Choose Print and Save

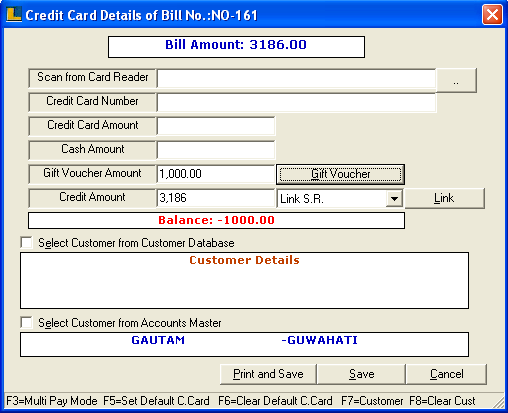click(268, 374)
